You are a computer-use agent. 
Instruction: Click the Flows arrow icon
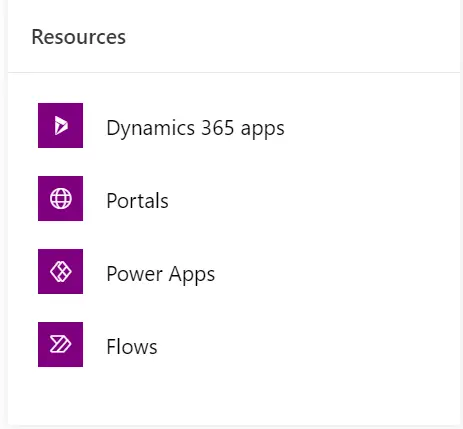(x=60, y=344)
